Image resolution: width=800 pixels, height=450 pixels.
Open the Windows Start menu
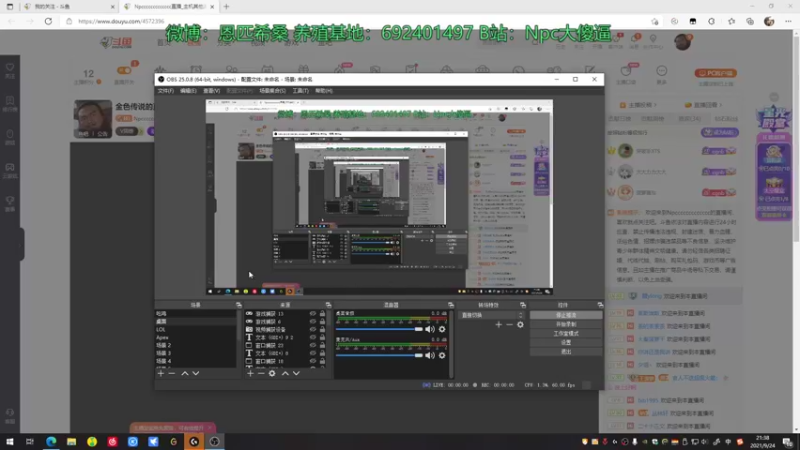click(x=10, y=442)
